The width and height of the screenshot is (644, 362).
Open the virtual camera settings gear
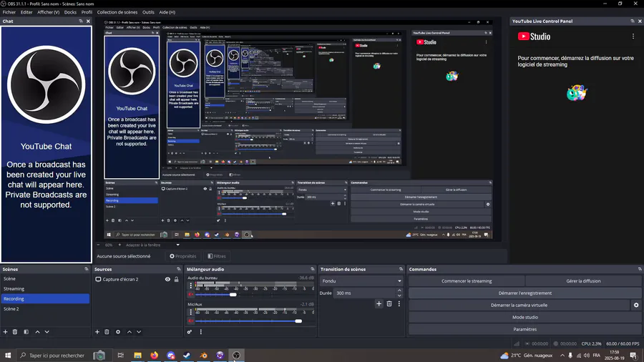(x=636, y=305)
